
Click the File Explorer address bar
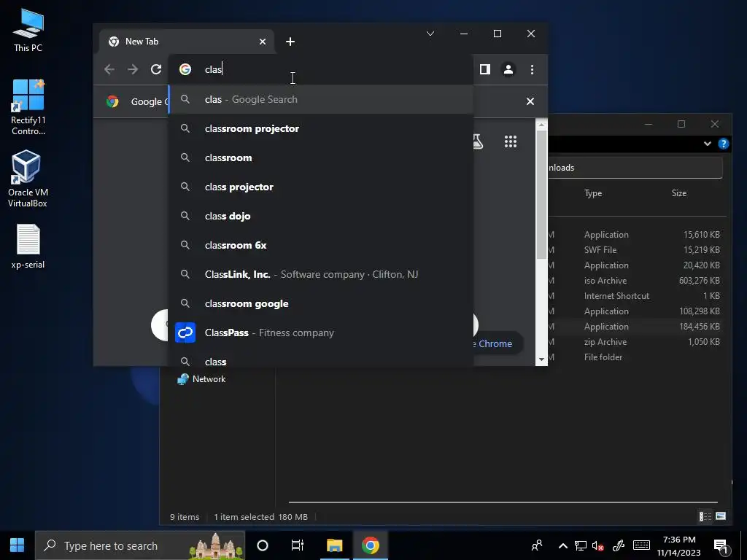(635, 168)
